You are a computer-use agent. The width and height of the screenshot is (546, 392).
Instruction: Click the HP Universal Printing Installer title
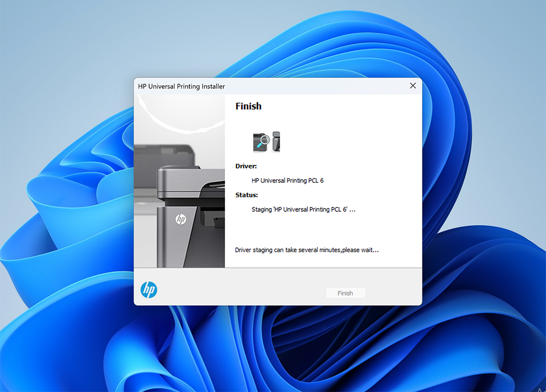(x=181, y=86)
